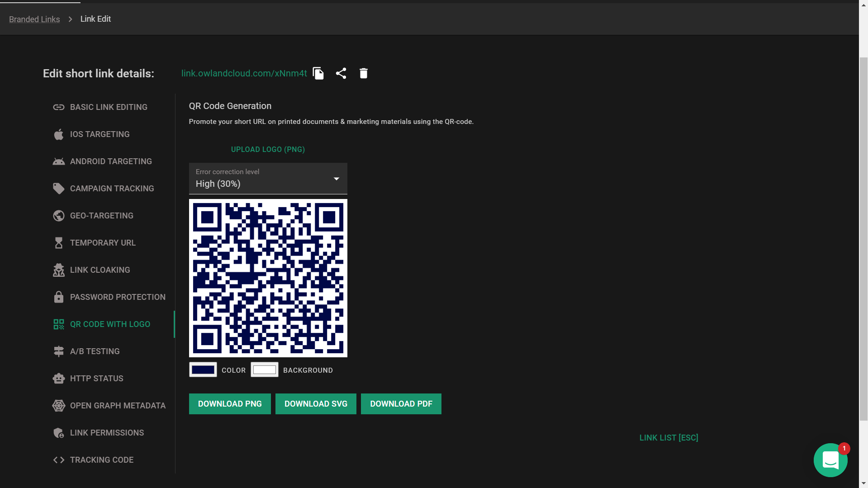Copy the short link to clipboard
The image size is (868, 488).
(x=318, y=73)
